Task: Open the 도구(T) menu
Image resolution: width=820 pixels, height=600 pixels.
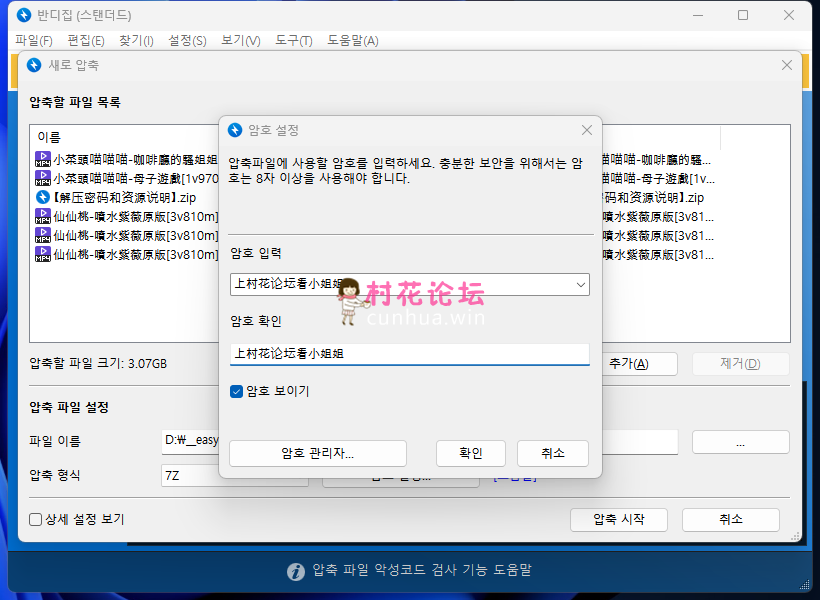Action: (293, 41)
